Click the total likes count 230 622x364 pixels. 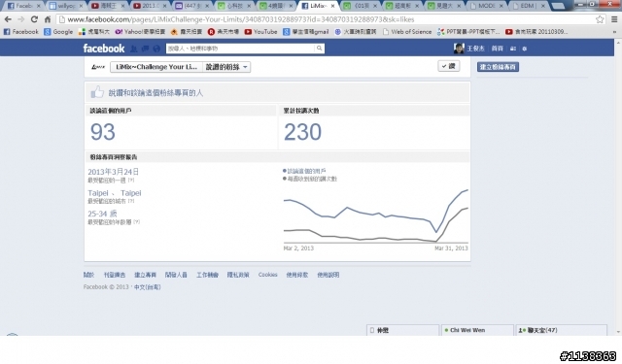coord(302,132)
